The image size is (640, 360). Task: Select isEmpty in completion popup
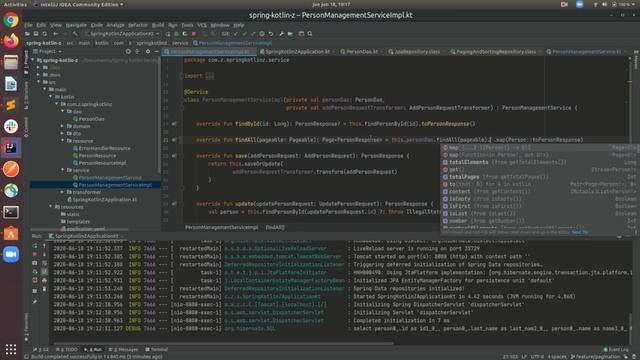pos(540,199)
